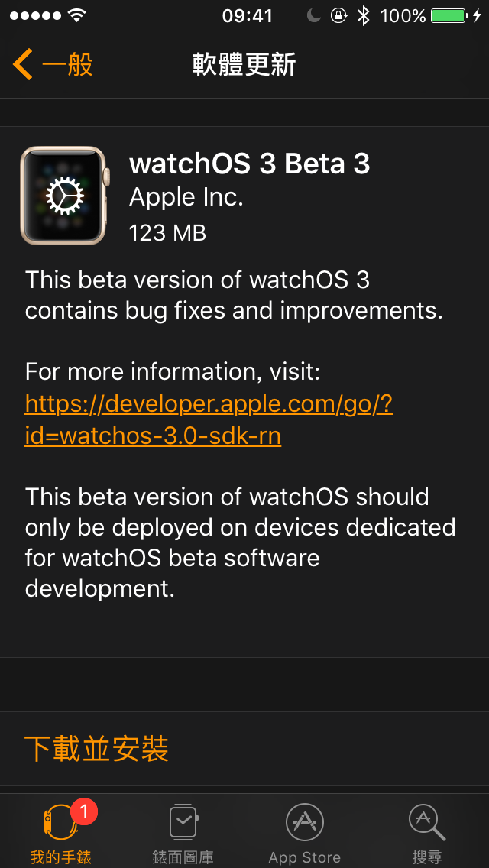Tap the watchOS gear watch thumbnail
489x868 pixels.
click(x=65, y=196)
